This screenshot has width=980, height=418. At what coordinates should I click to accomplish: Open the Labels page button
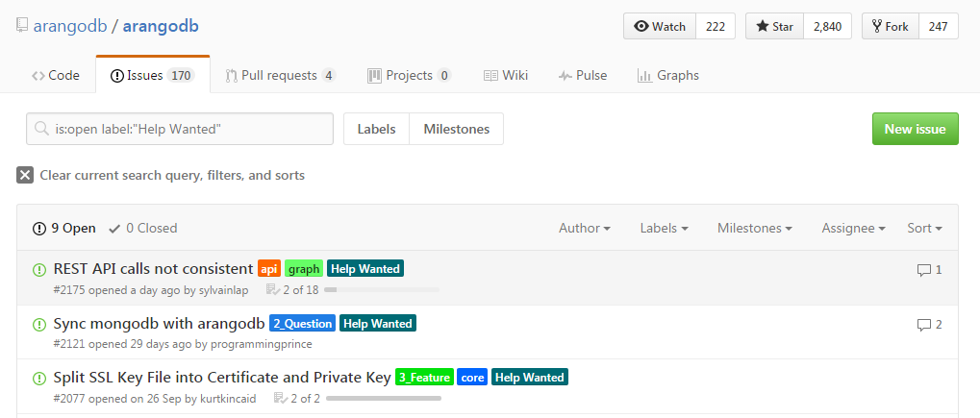pos(376,129)
